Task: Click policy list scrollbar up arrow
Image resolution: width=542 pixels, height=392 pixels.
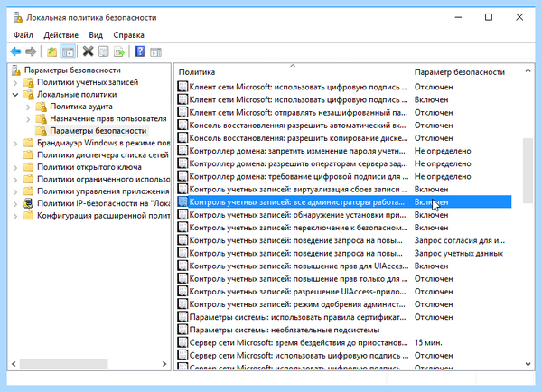Action: coord(528,70)
